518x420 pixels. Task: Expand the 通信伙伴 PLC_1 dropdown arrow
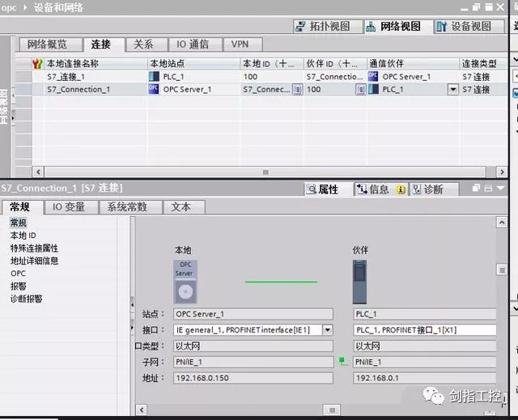[x=452, y=89]
